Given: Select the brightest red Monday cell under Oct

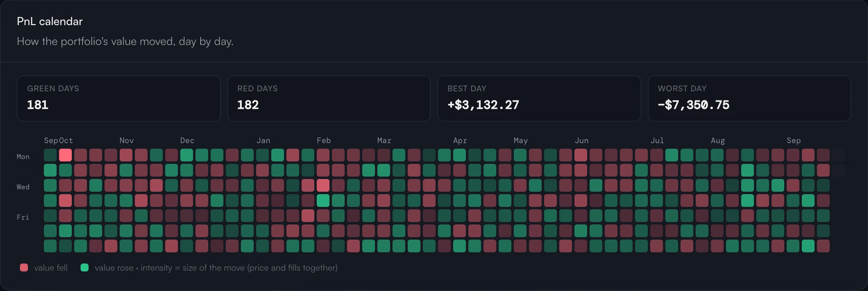Looking at the screenshot, I should click(65, 155).
